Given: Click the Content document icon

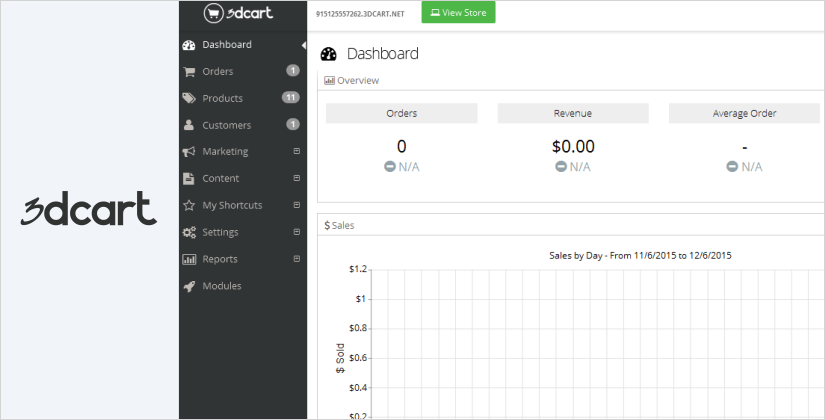Looking at the screenshot, I should [189, 179].
